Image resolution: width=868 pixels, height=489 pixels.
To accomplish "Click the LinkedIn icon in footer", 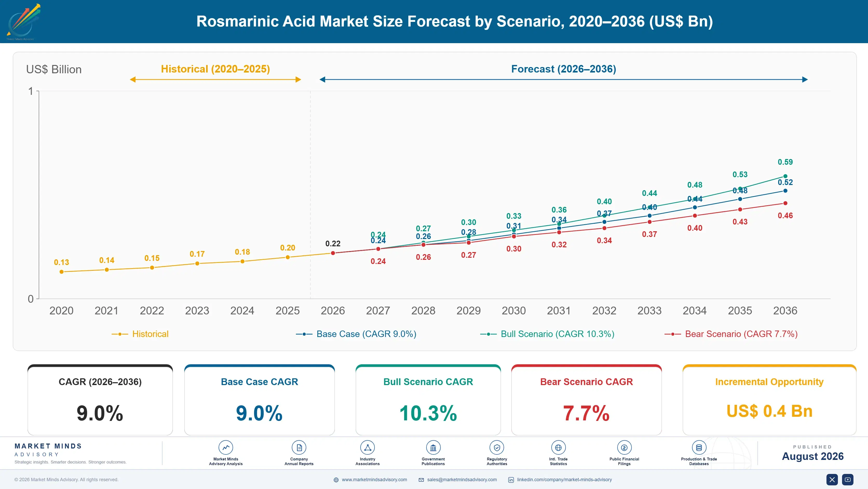I will [x=511, y=480].
